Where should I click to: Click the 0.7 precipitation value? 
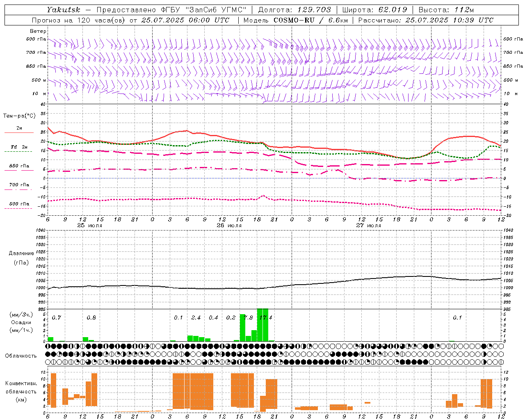click(x=56, y=318)
